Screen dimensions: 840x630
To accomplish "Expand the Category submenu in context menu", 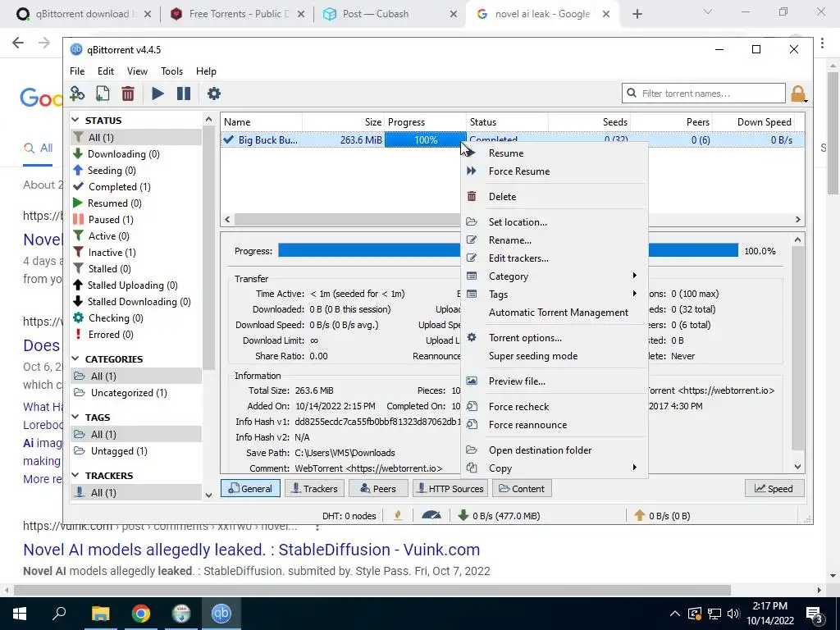I will pyautogui.click(x=555, y=276).
